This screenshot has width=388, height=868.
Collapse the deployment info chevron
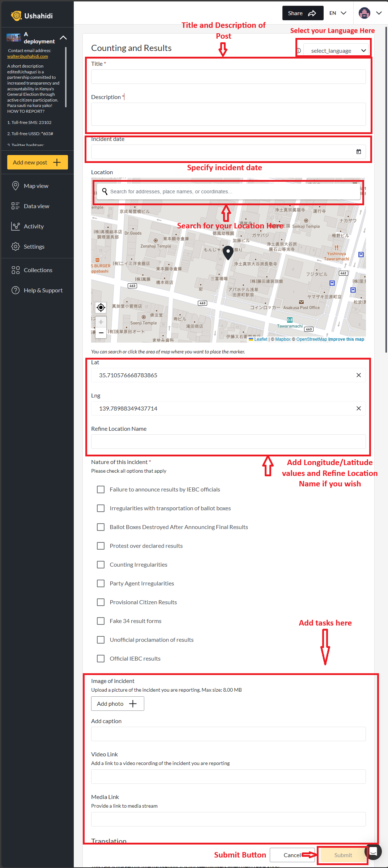63,38
